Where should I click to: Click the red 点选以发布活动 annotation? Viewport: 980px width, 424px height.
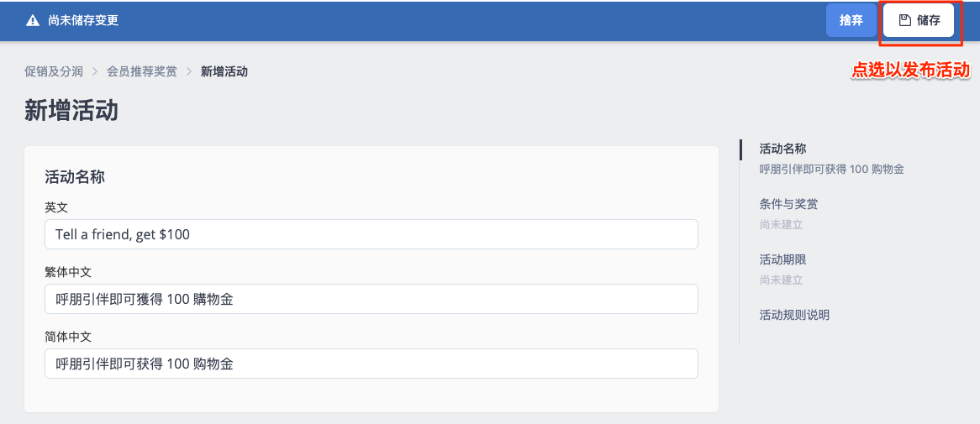click(910, 71)
